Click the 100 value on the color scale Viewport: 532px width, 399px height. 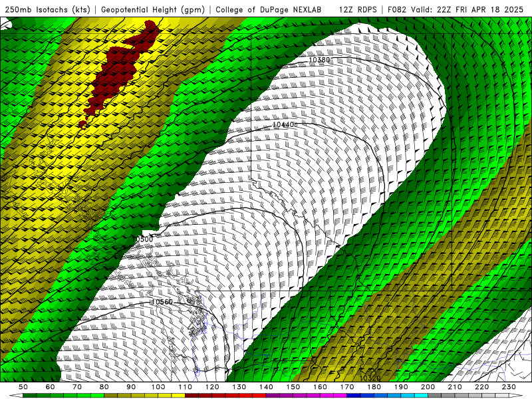pyautogui.click(x=158, y=387)
